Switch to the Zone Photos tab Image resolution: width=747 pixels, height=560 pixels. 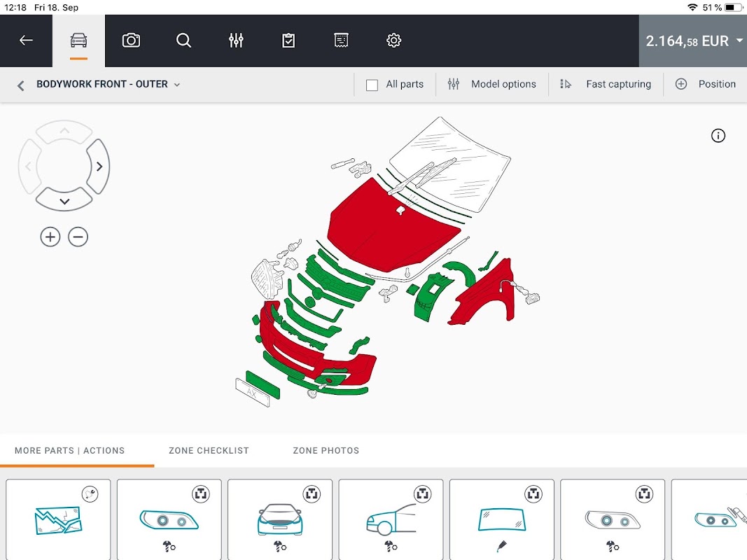[x=326, y=451]
